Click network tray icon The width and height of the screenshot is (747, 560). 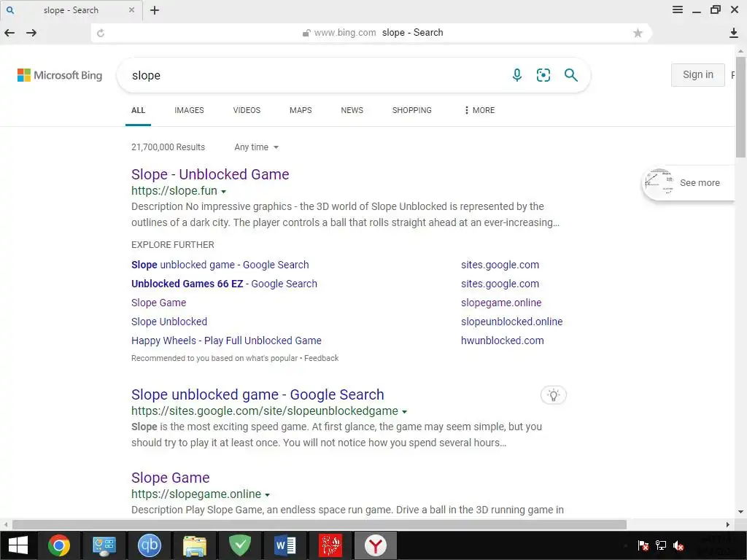661,545
